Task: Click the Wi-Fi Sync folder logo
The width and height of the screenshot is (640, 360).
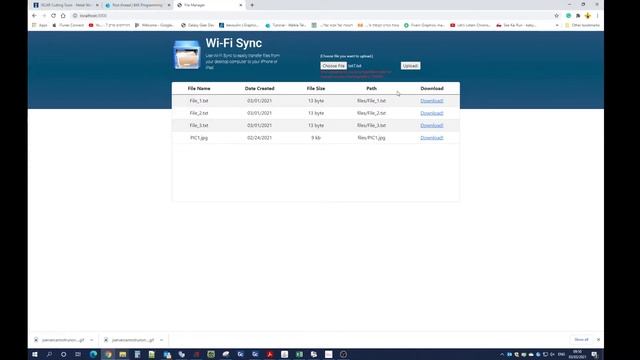Action: pos(187,55)
